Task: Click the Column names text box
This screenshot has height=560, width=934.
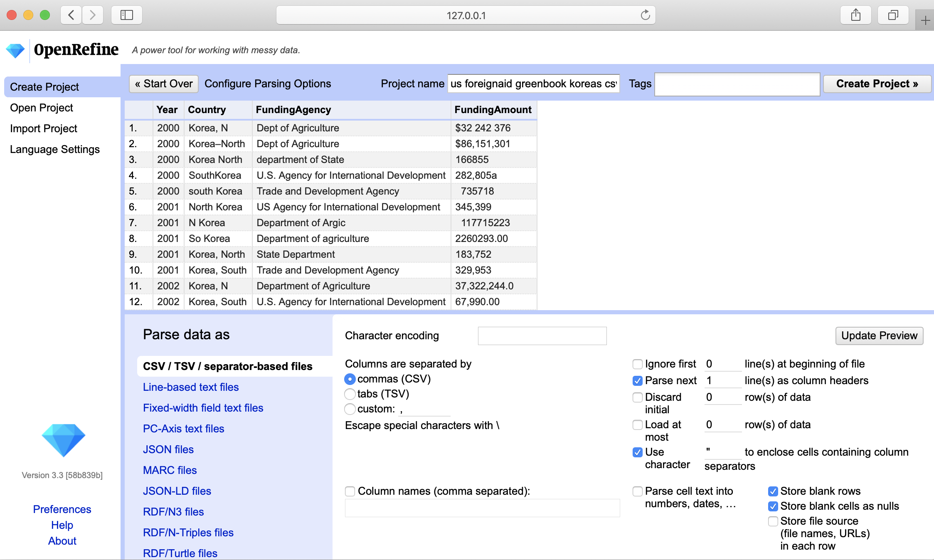Action: 482,508
